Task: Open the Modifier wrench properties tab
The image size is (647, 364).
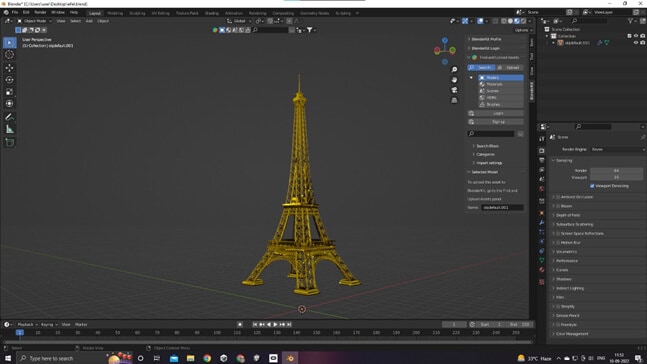Action: [542, 223]
